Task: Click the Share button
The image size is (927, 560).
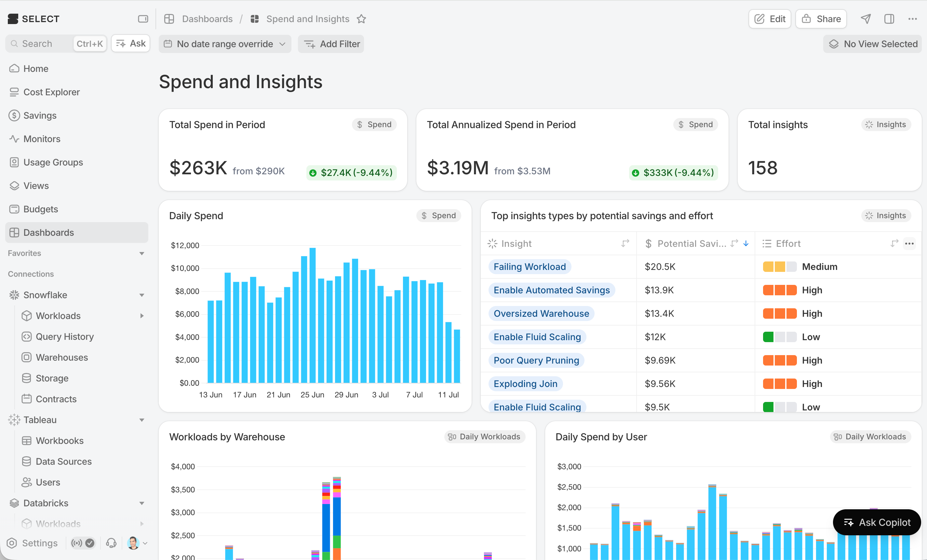Action: 821,19
